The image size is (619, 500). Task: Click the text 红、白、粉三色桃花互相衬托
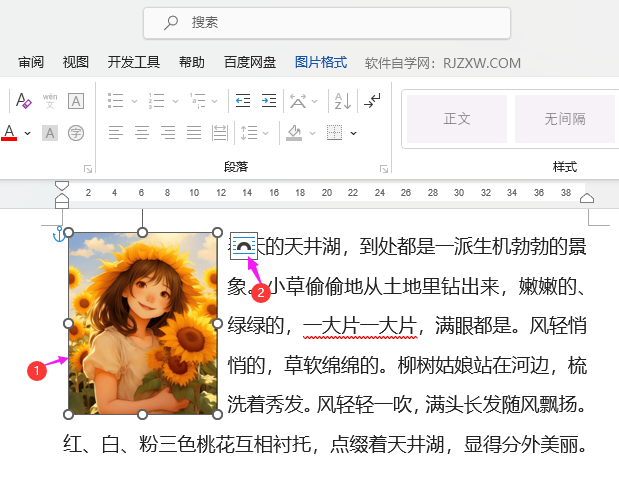point(188,445)
